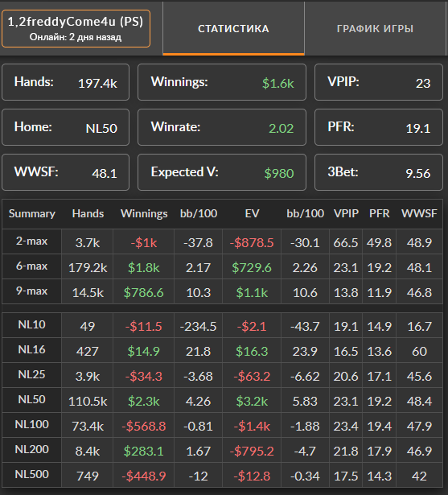Choose the NL50 stakes row
Screen dimensions: 448x495
[223, 400]
